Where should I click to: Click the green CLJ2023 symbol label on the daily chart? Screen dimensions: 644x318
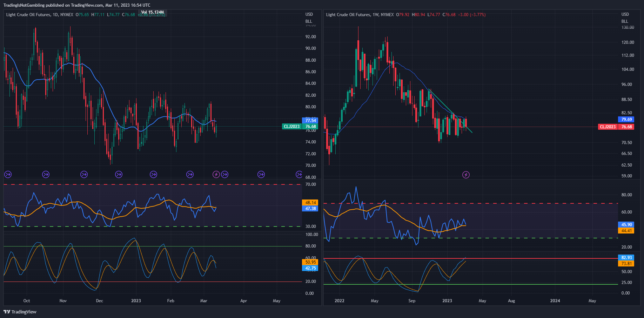pos(292,127)
